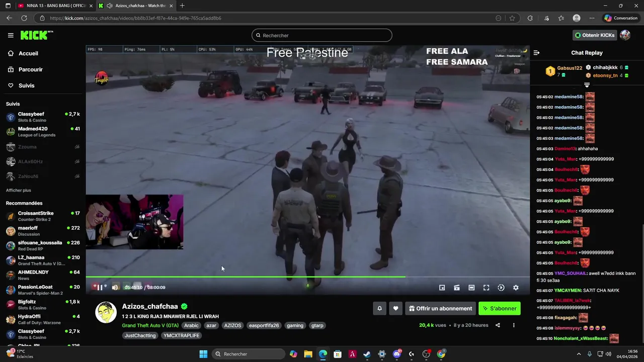Viewport: 644px width, 362px height.
Task: Open Steam from taskbar
Action: (367, 354)
